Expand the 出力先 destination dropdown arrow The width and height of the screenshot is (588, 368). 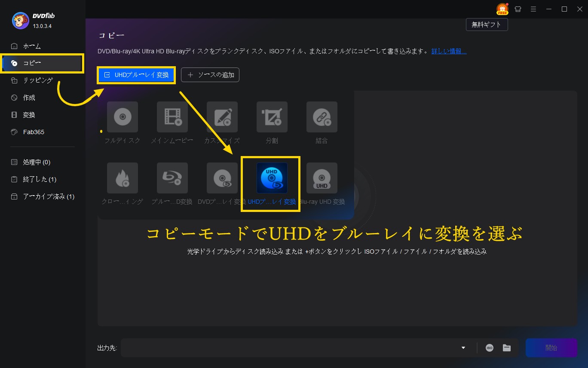pos(463,348)
